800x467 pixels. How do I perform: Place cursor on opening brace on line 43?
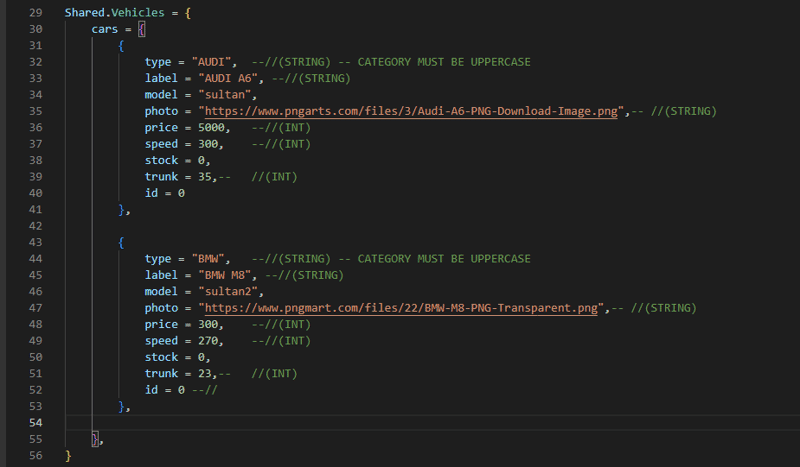121,242
